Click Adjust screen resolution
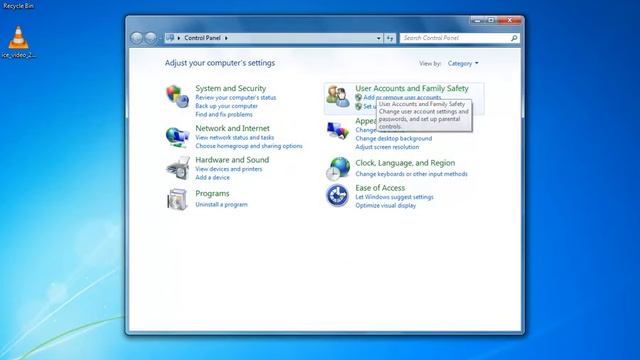Viewport: 640px width, 360px height. click(387, 147)
